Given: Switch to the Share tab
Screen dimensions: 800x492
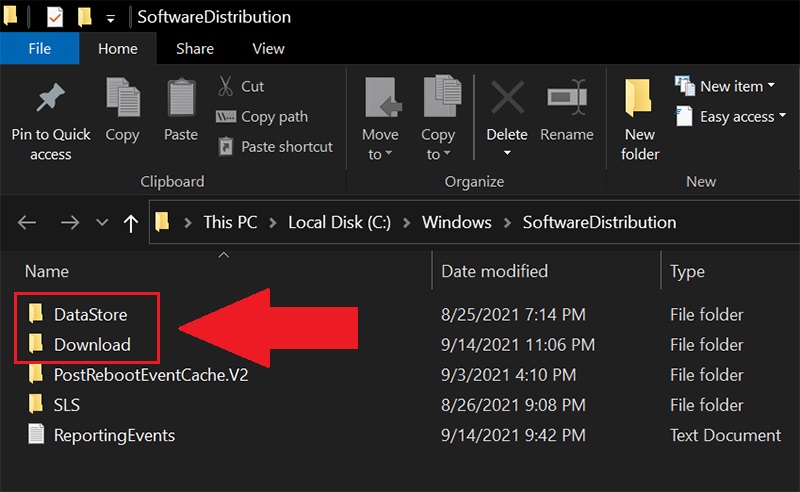Looking at the screenshot, I should (195, 48).
